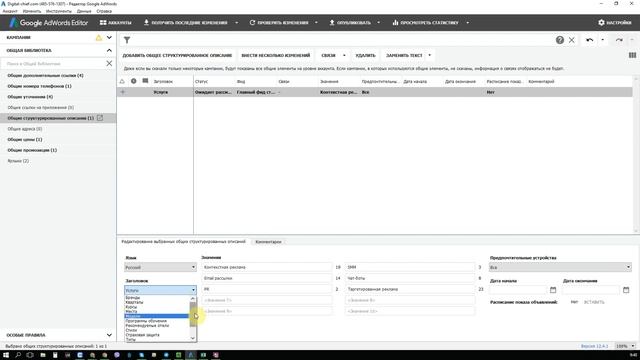This screenshot has width=640, height=360.
Task: Open the end date calendar icon
Action: (626, 290)
